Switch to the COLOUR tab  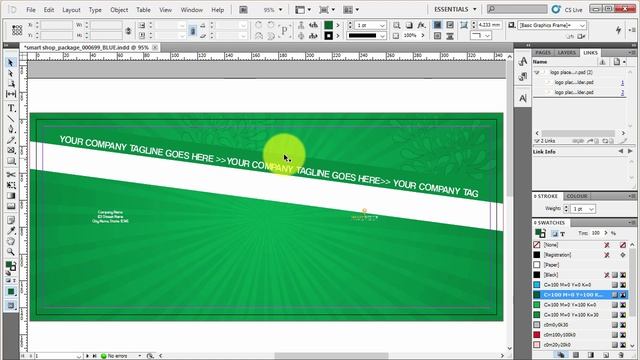577,196
